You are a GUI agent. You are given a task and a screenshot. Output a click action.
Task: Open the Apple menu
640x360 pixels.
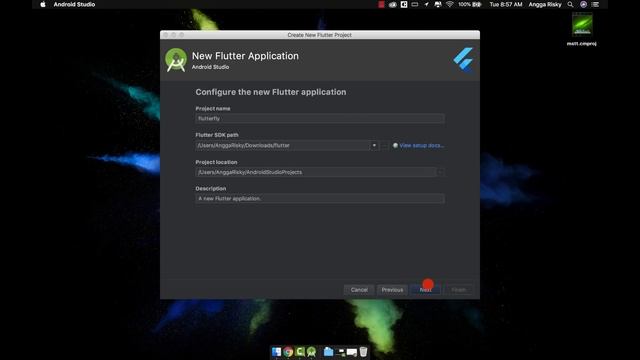pos(43,4)
